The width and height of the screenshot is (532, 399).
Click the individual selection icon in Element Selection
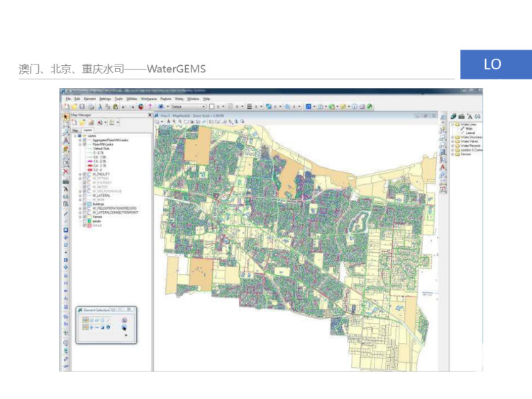[x=86, y=320]
